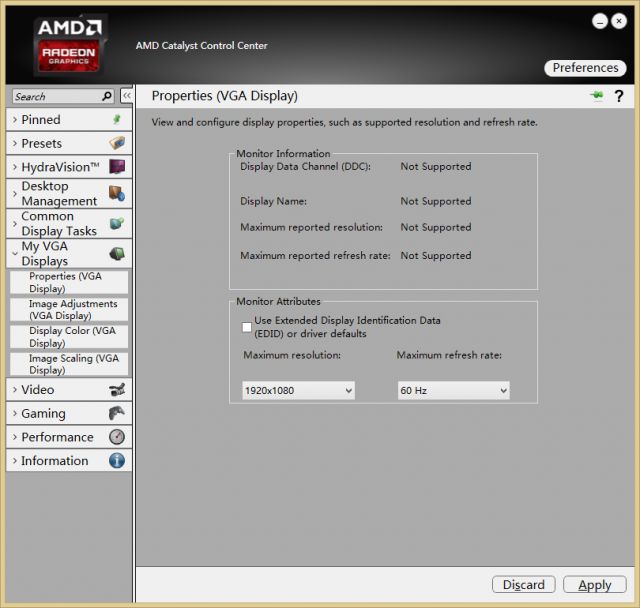Click the Presets camera icon
Image resolution: width=640 pixels, height=608 pixels.
point(117,143)
